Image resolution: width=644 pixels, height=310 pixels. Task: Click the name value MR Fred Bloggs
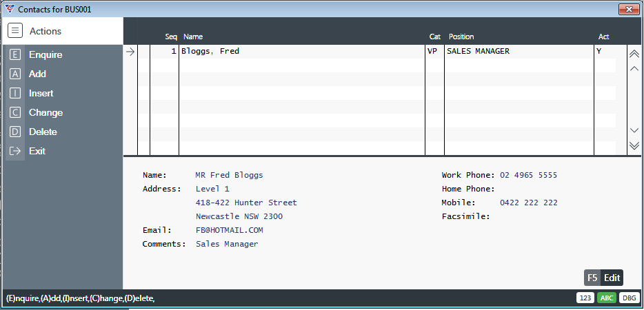point(229,176)
